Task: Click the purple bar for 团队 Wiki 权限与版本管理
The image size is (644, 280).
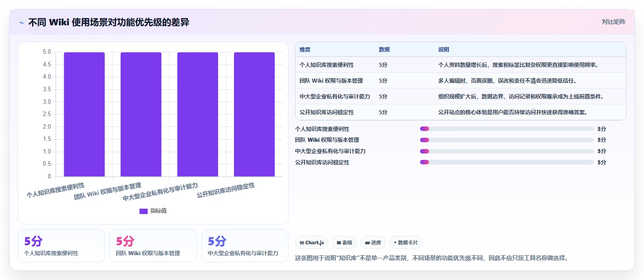Action: click(141, 114)
